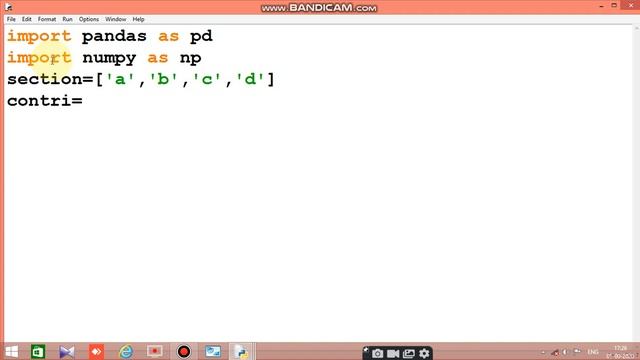
Task: Click the 'pd' alias in the code
Action: coord(201,36)
